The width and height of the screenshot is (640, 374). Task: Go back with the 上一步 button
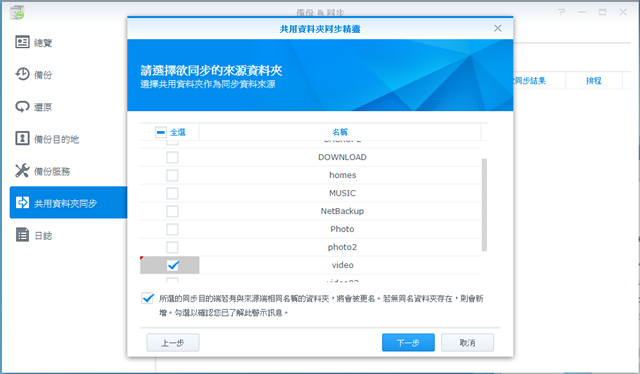click(x=173, y=343)
